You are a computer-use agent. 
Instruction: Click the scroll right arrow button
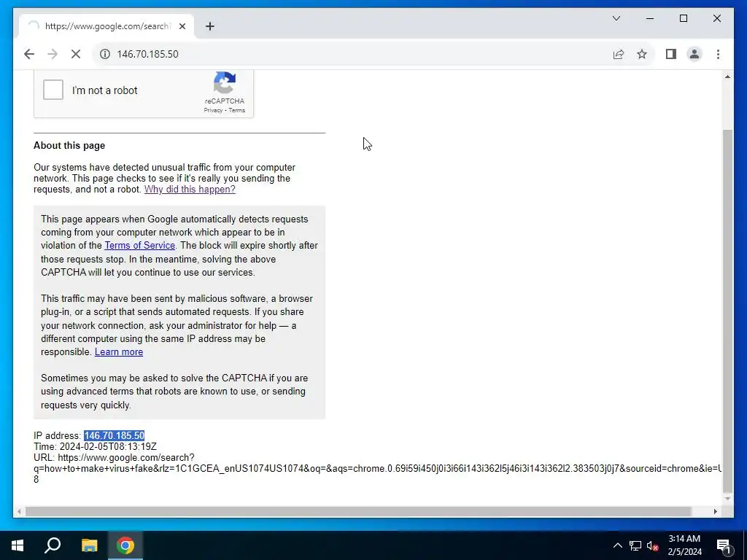click(x=716, y=511)
